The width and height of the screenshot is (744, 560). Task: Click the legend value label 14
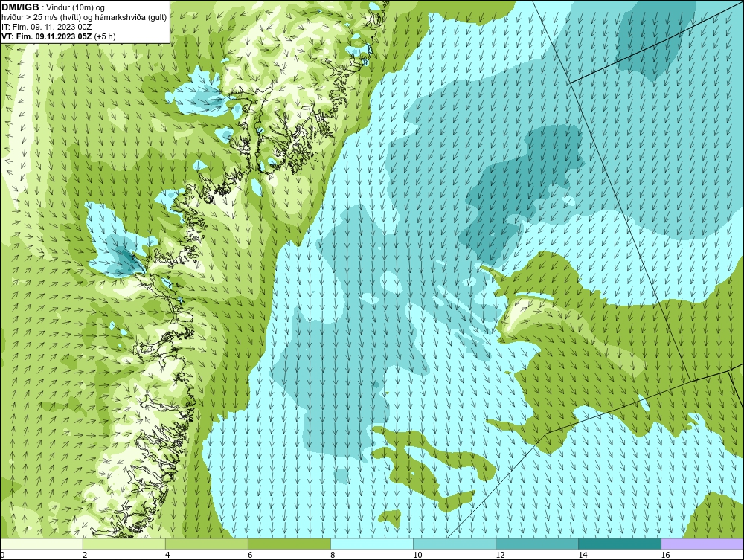point(583,556)
